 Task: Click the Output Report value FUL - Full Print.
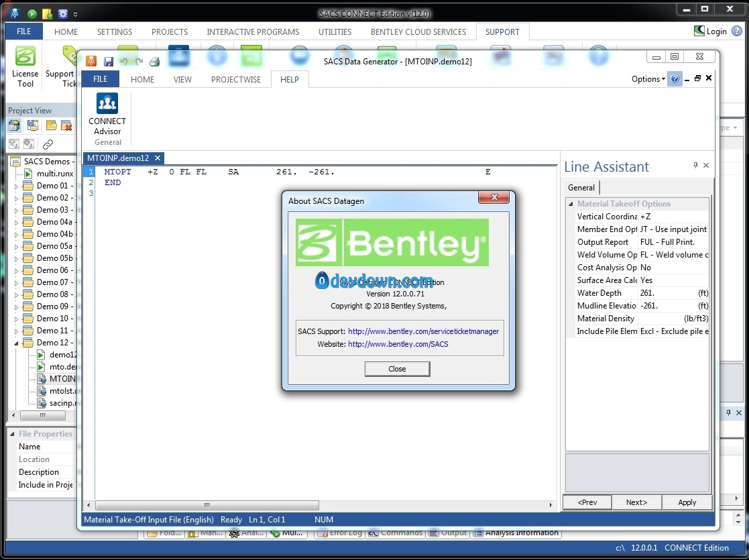tap(673, 242)
